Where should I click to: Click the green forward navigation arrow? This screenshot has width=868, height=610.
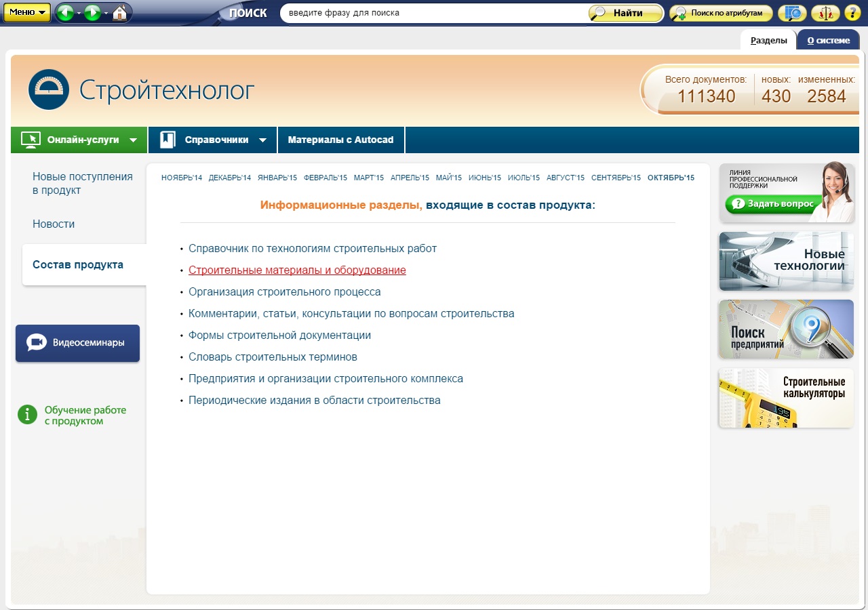[92, 12]
